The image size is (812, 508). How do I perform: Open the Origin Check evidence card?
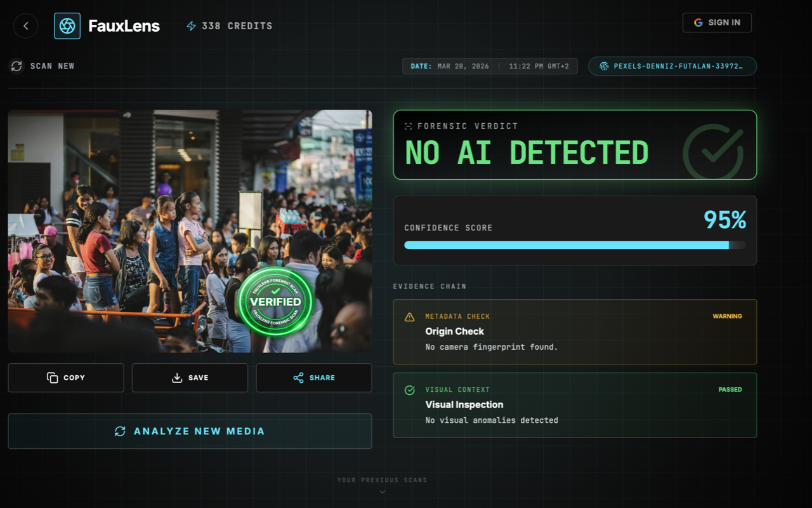coord(575,331)
